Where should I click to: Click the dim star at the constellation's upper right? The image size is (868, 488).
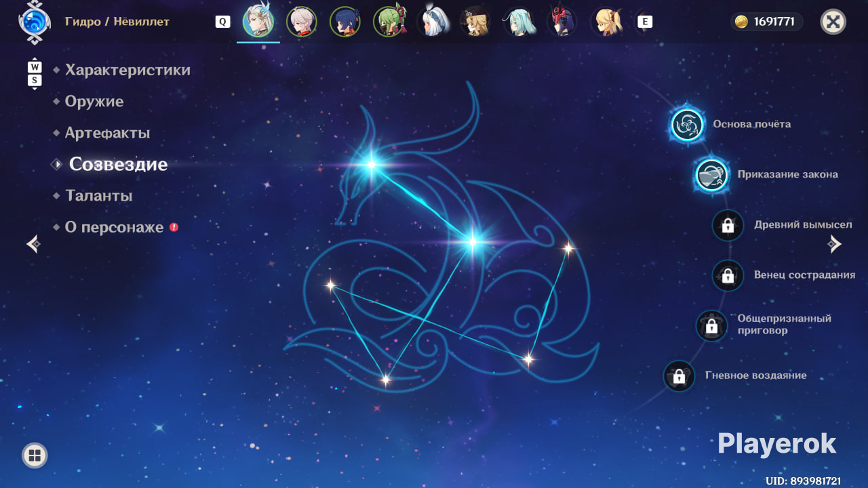(568, 248)
